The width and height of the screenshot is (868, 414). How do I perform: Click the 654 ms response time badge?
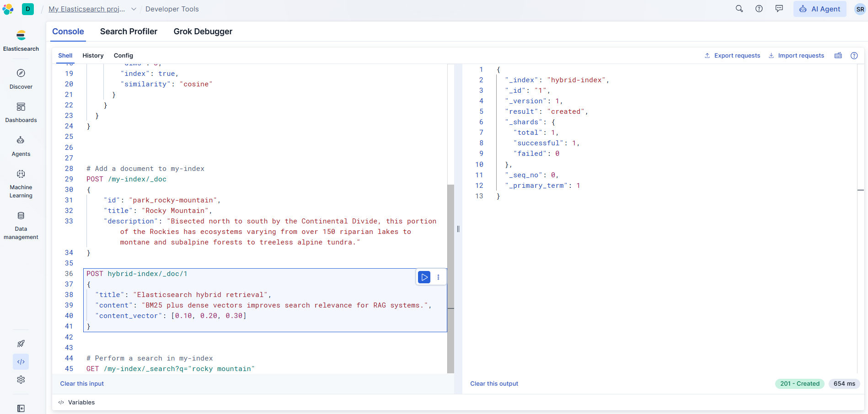(844, 384)
